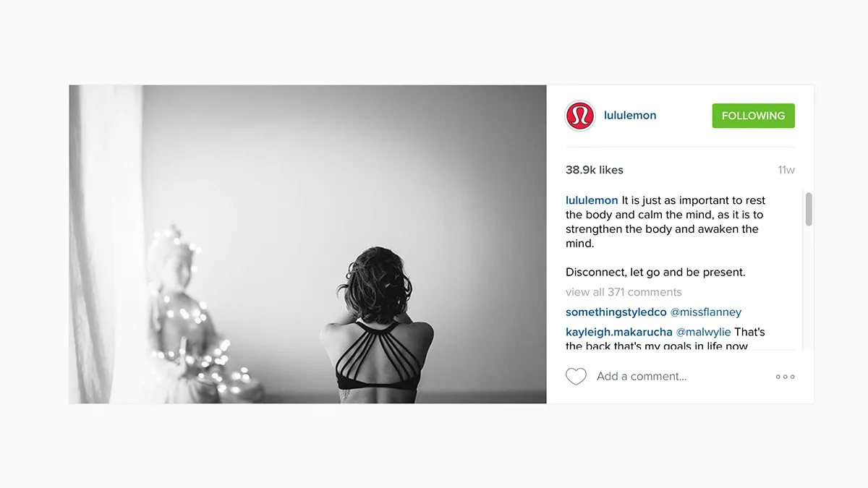Open somethingstyledco commenter profile
Image resolution: width=868 pixels, height=488 pixels.
(616, 312)
